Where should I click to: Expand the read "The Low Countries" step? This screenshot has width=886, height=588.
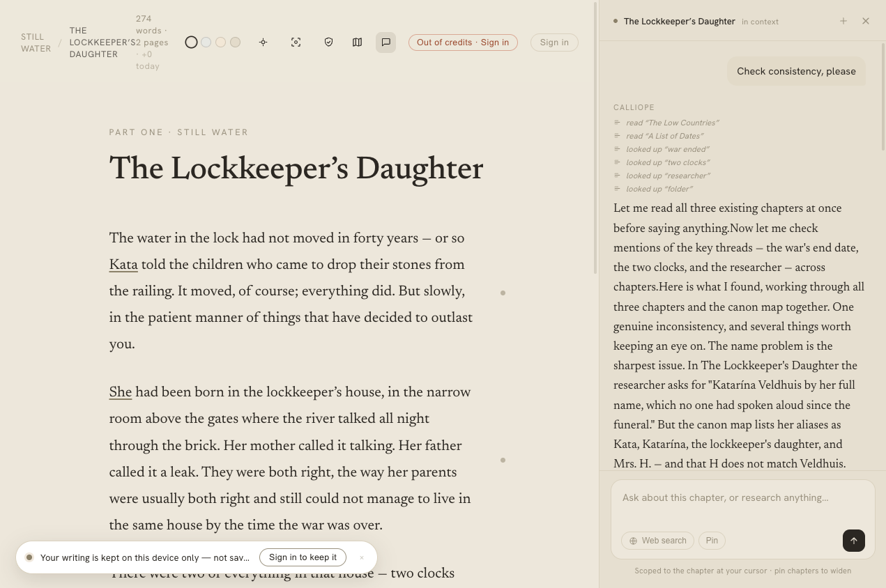click(666, 123)
